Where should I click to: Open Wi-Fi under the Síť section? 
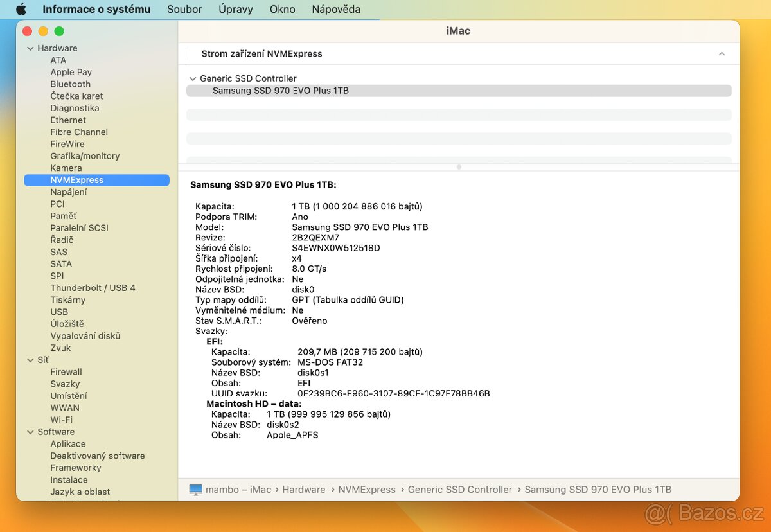[x=61, y=420]
